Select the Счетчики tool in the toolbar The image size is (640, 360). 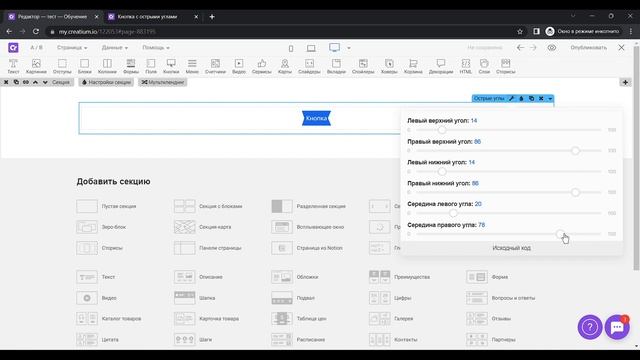pos(215,66)
